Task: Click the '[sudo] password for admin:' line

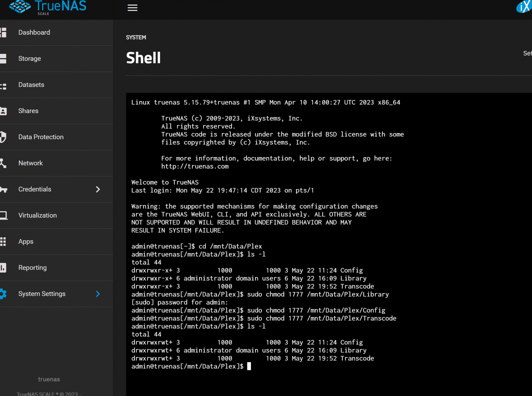Action: point(179,302)
